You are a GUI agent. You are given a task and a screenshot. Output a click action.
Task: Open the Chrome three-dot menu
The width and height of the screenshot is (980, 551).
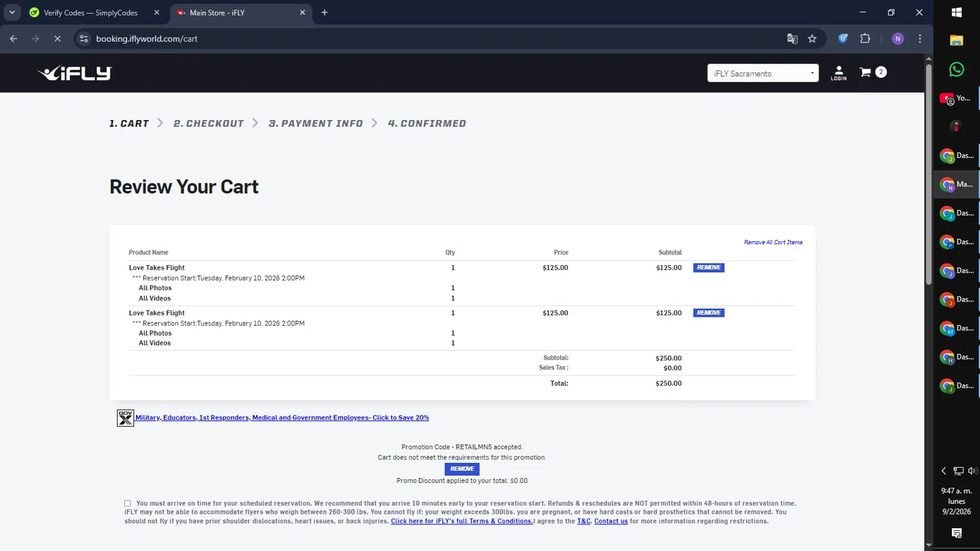pyautogui.click(x=920, y=39)
